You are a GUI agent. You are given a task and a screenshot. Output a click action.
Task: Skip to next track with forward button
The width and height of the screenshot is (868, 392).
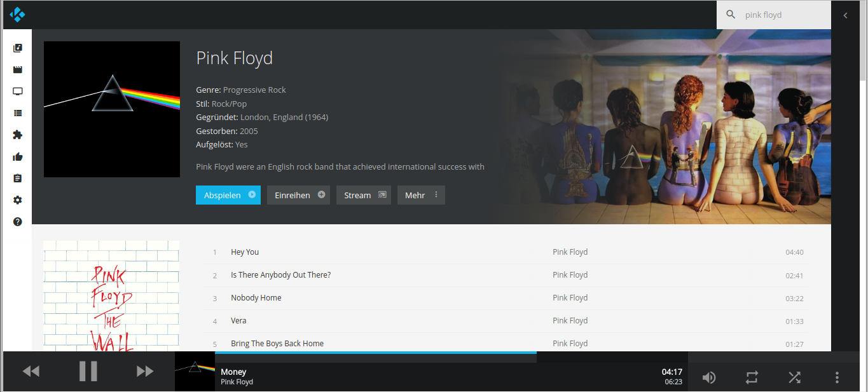tap(145, 371)
